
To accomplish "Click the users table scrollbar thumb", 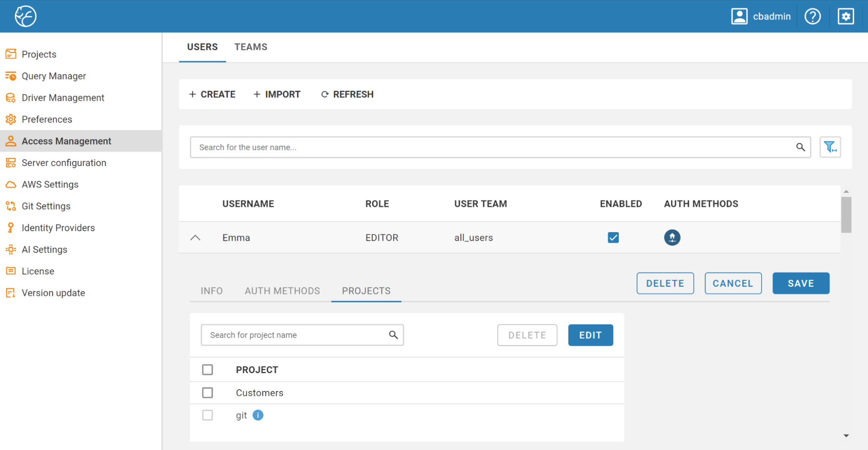I will click(x=846, y=215).
